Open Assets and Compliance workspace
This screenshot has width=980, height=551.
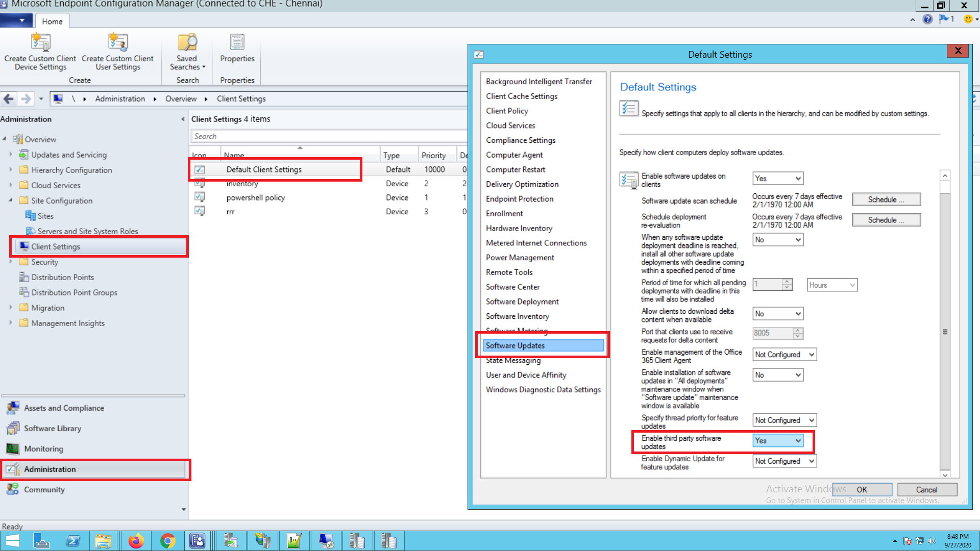pyautogui.click(x=64, y=408)
